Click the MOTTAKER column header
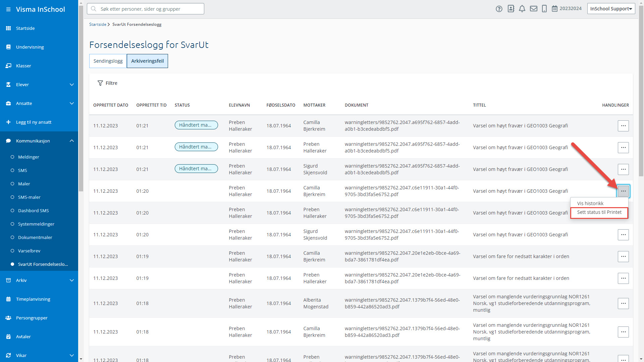Viewport: 644px width, 362px height. [x=314, y=105]
